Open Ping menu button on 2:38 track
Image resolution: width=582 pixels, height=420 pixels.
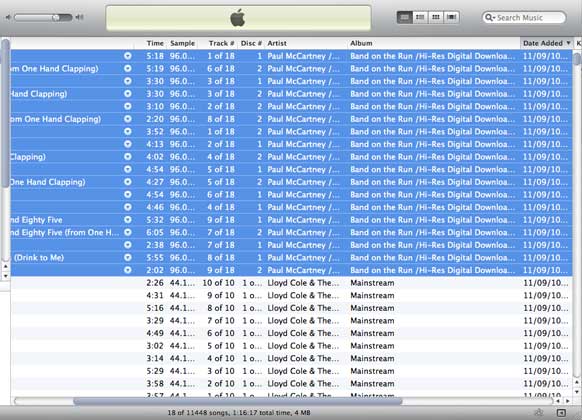[x=128, y=245]
